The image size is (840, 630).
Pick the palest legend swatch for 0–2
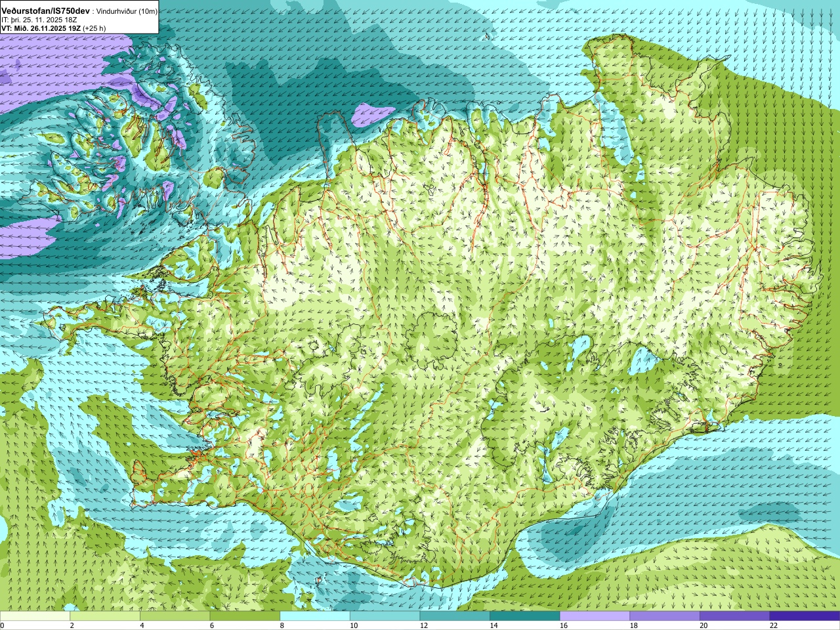tap(35, 616)
